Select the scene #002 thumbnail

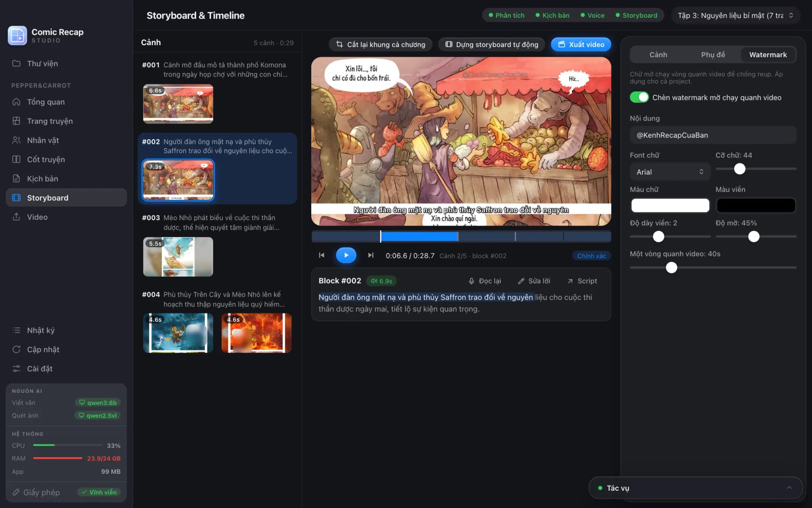pyautogui.click(x=178, y=180)
